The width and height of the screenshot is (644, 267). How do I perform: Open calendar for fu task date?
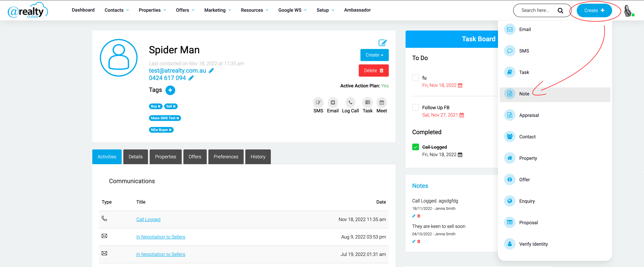point(460,85)
